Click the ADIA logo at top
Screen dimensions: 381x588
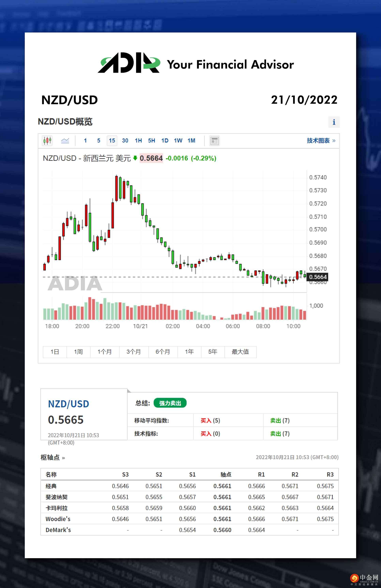[129, 63]
